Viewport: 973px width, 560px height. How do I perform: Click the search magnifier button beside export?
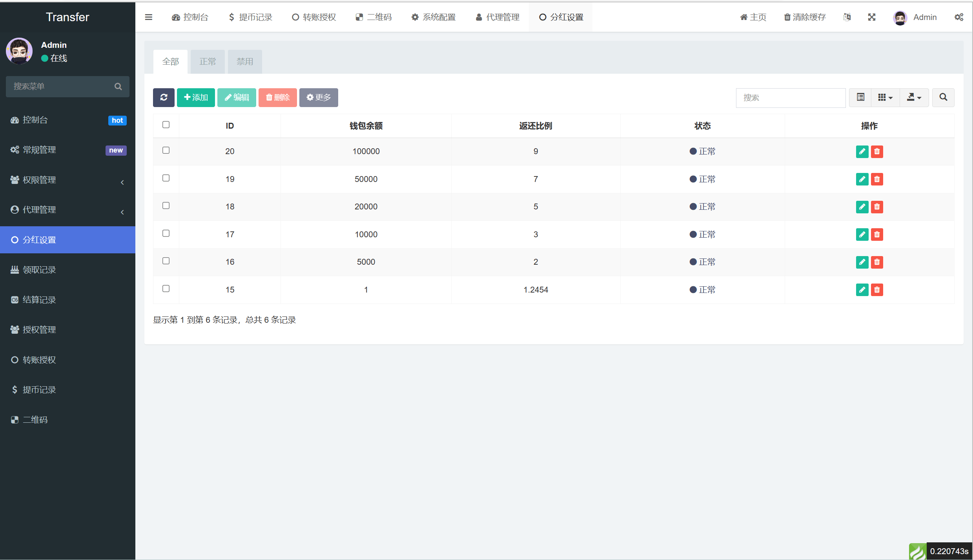coord(943,97)
